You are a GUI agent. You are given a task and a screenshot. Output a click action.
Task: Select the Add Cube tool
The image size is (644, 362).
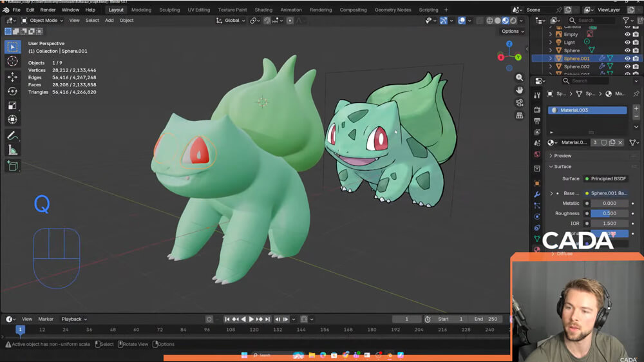click(x=12, y=166)
